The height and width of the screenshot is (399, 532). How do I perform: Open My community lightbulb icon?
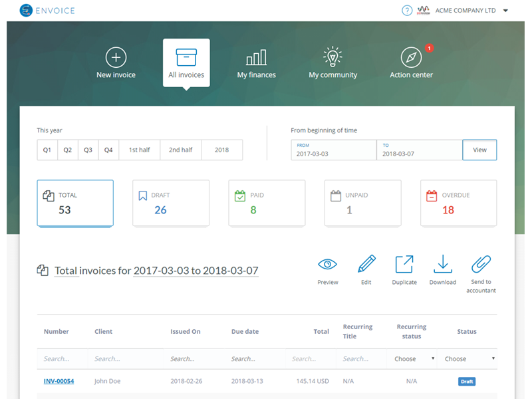pyautogui.click(x=332, y=57)
